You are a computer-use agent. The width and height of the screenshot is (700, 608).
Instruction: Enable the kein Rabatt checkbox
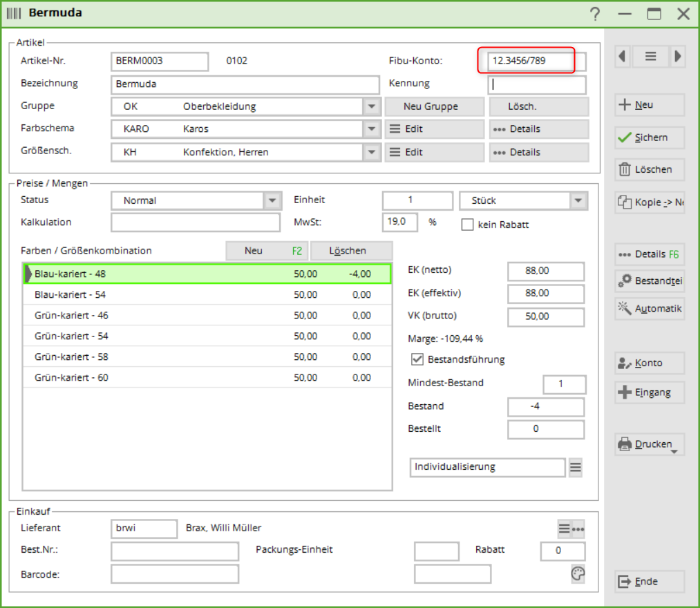467,225
